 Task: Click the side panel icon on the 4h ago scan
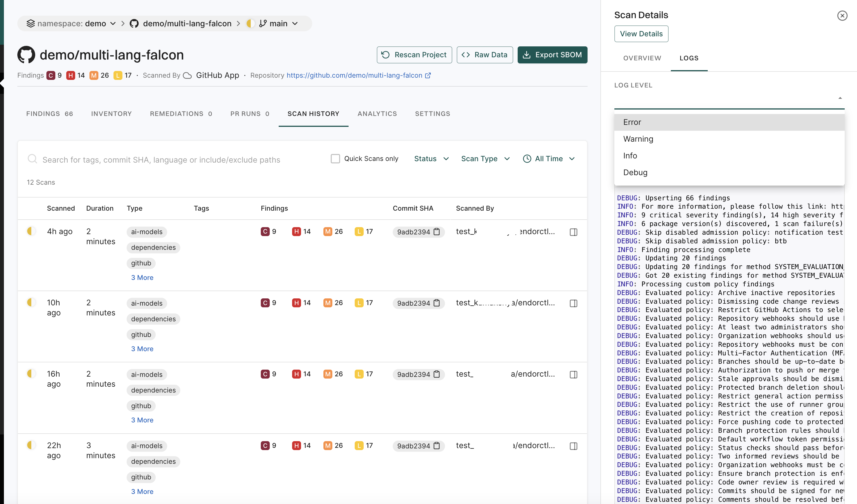574,232
